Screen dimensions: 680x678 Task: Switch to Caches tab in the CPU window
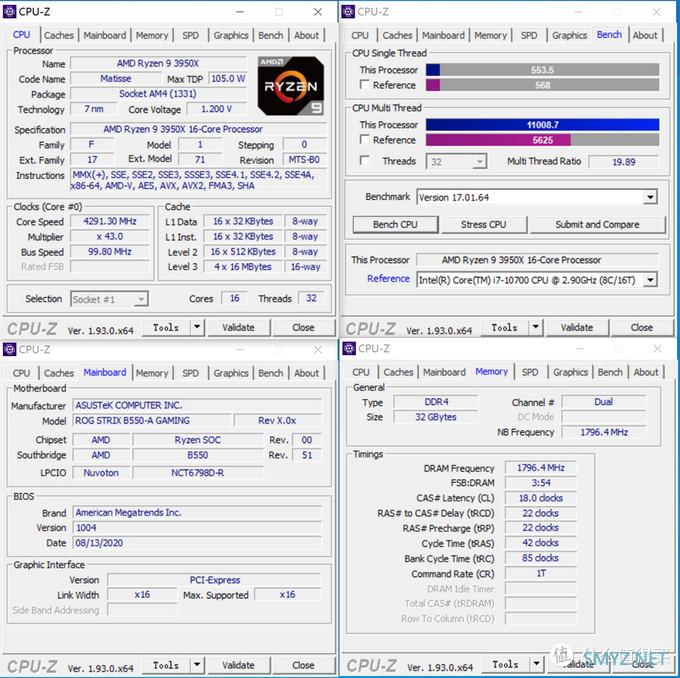click(59, 35)
